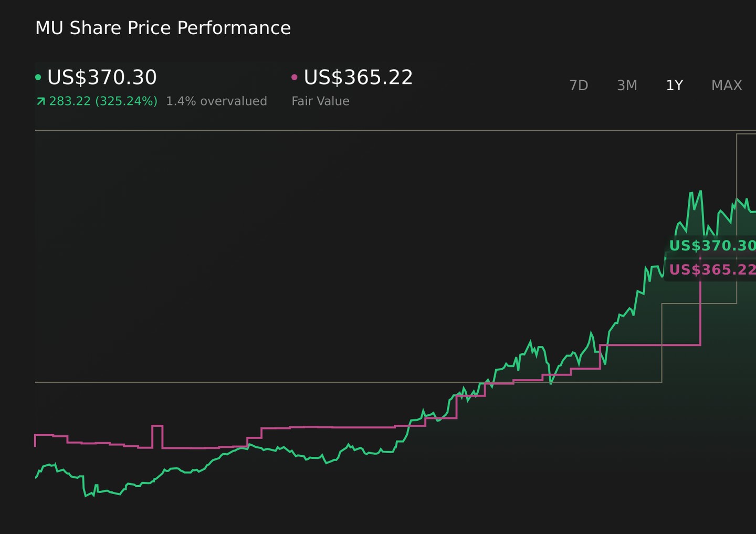The height and width of the screenshot is (534, 756).
Task: Click the US$370.30 header share price
Action: point(102,77)
